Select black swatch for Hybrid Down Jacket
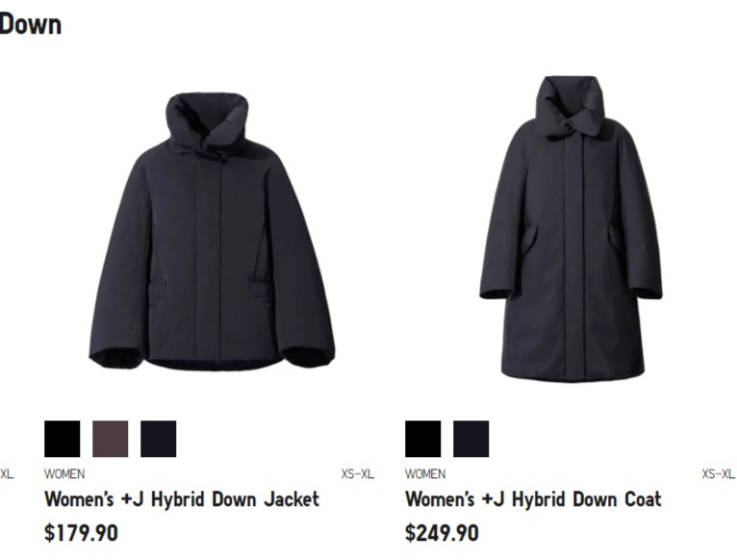The width and height of the screenshot is (737, 560). 62,439
